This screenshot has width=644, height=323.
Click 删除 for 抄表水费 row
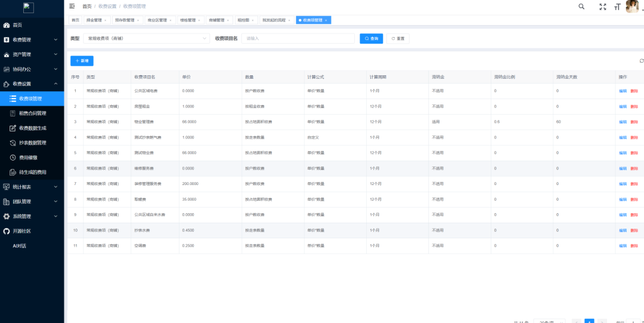coord(634,230)
